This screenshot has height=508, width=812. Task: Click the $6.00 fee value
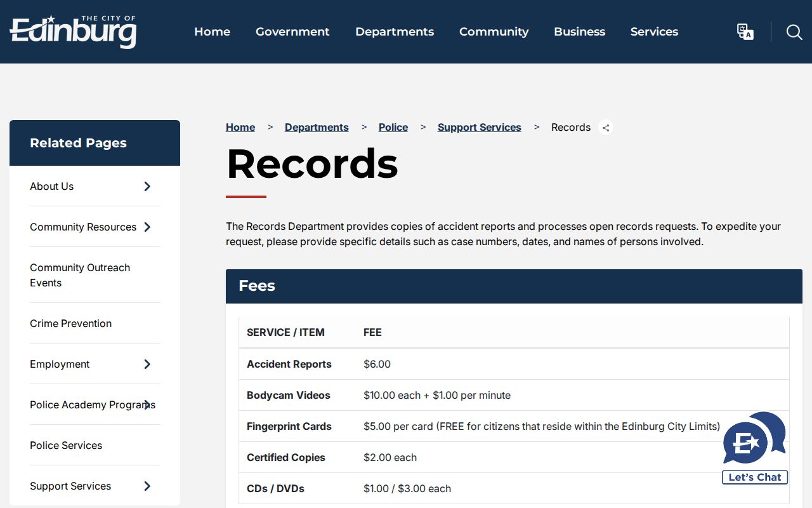377,364
